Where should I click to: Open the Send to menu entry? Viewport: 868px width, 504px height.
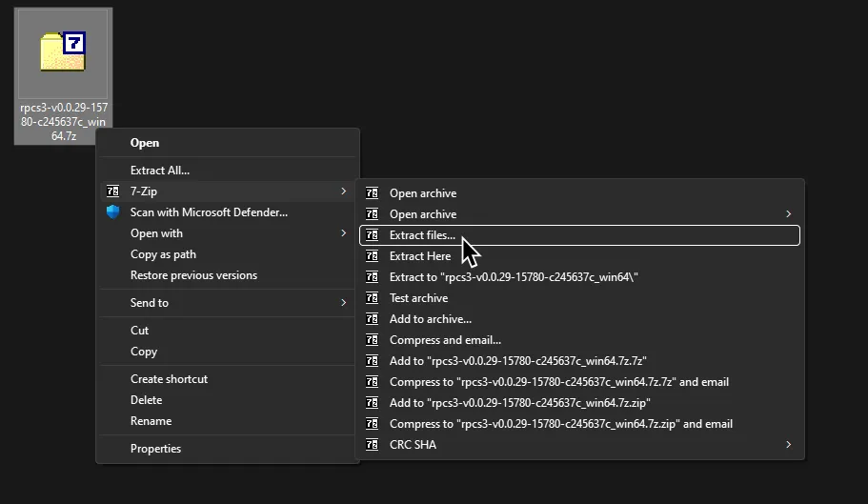(x=227, y=303)
